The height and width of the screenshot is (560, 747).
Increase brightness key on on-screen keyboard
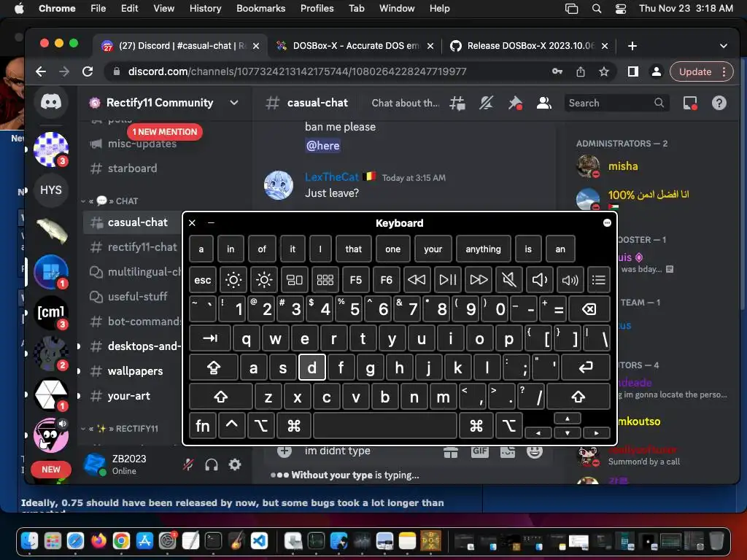[264, 279]
